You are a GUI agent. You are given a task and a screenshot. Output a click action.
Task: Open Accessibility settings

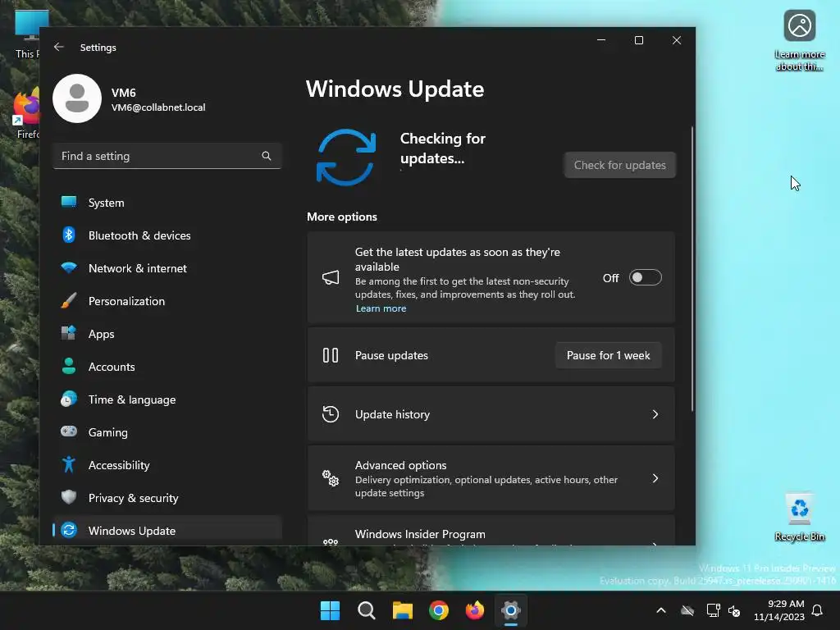coord(167,465)
